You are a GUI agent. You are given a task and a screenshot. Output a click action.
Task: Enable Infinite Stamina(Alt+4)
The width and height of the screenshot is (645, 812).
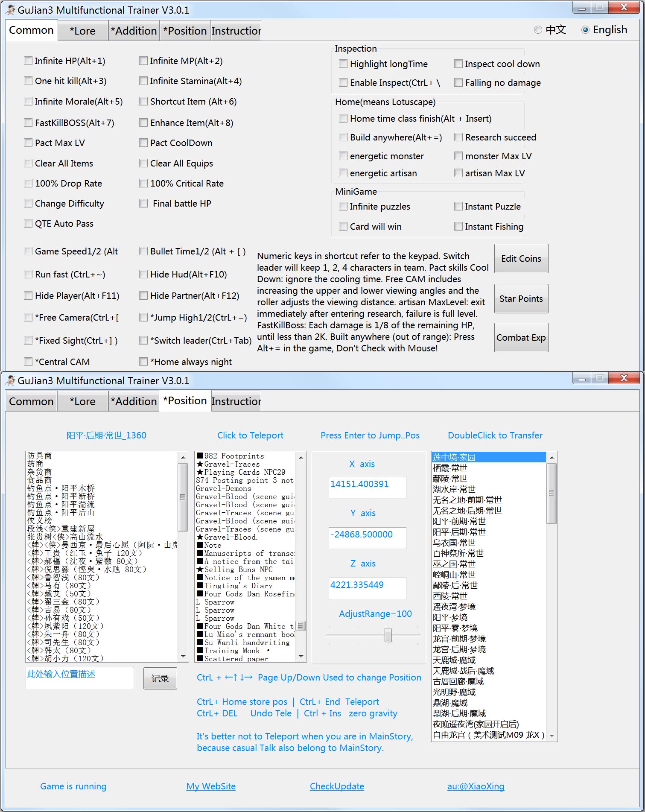tap(143, 81)
